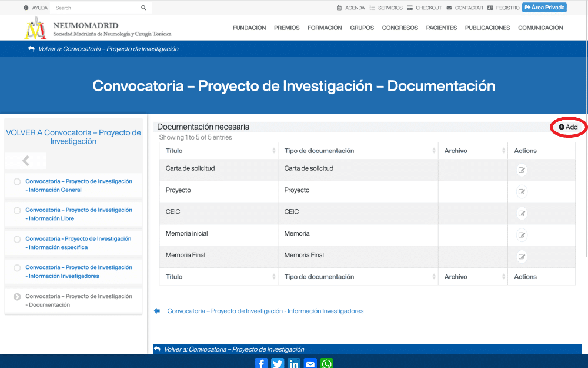Image resolution: width=588 pixels, height=368 pixels.
Task: Share page on LinkedIn icon
Action: click(294, 363)
